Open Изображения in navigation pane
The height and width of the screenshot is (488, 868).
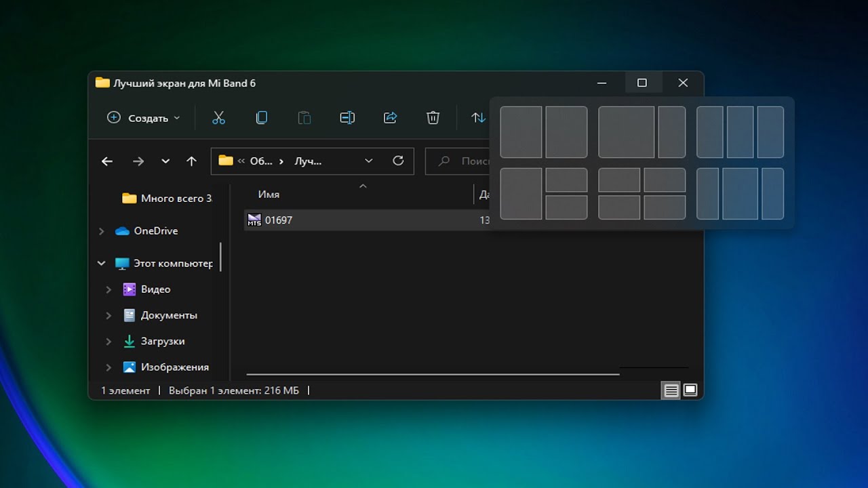tap(165, 367)
